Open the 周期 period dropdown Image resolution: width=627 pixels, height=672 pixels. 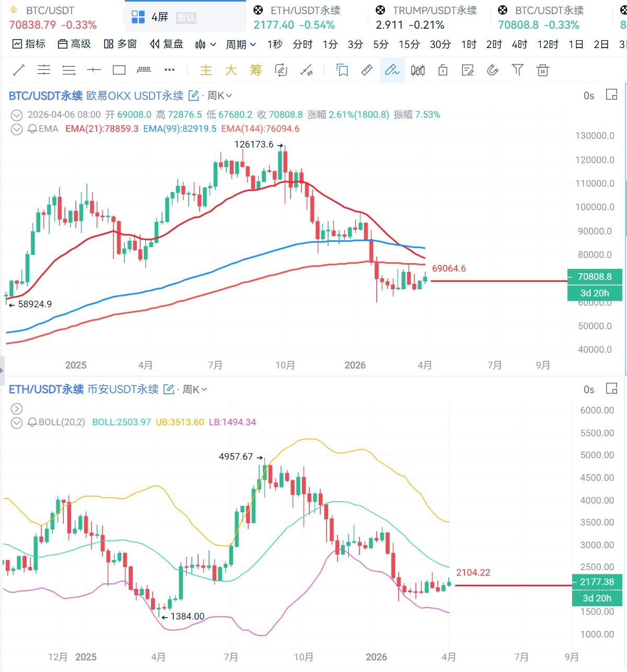click(x=241, y=44)
